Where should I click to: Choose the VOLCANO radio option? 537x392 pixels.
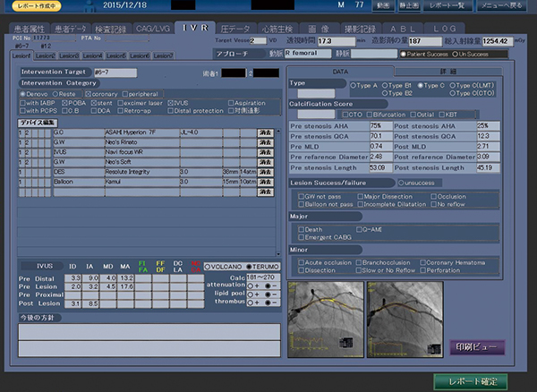208,266
